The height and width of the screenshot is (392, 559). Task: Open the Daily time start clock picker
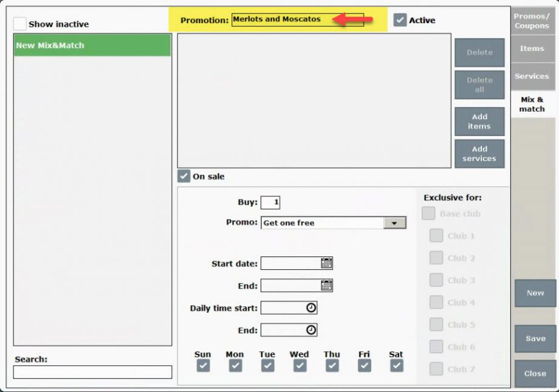(x=311, y=308)
